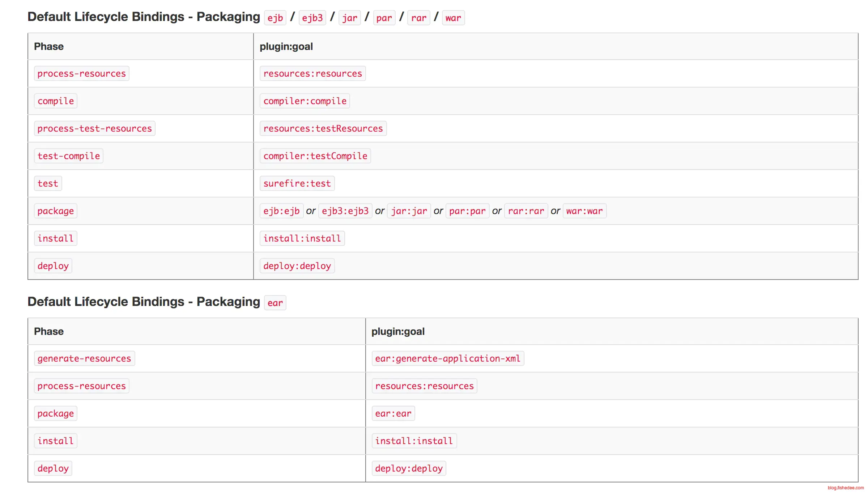Click the jar:jar goal in package row

click(x=409, y=211)
